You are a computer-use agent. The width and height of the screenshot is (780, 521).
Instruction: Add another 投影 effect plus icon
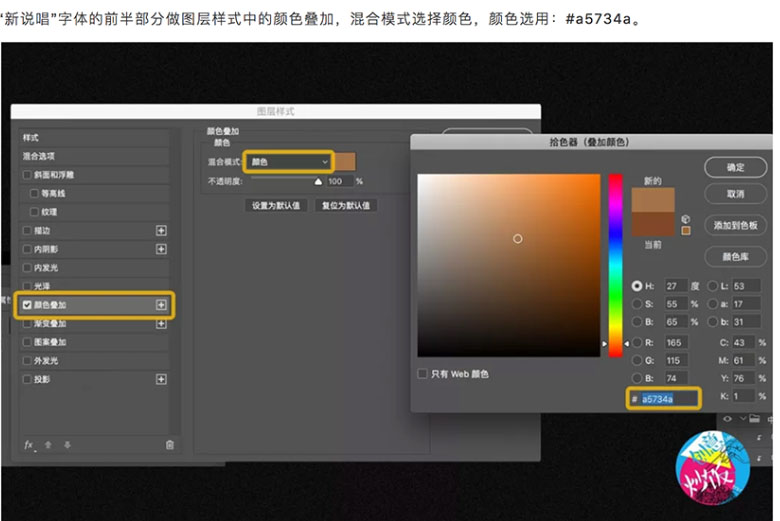coord(161,379)
